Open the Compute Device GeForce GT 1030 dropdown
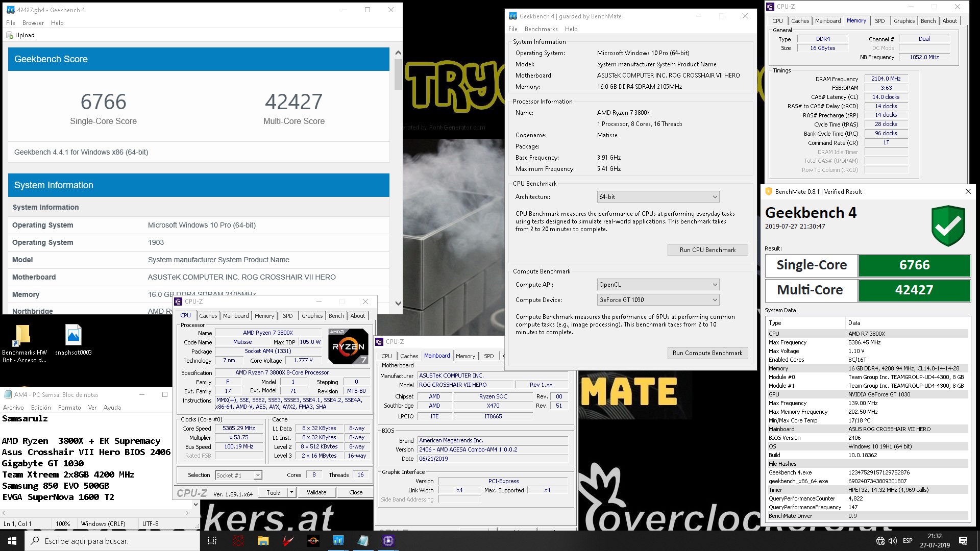Screen dimensions: 980x551 click(x=658, y=300)
